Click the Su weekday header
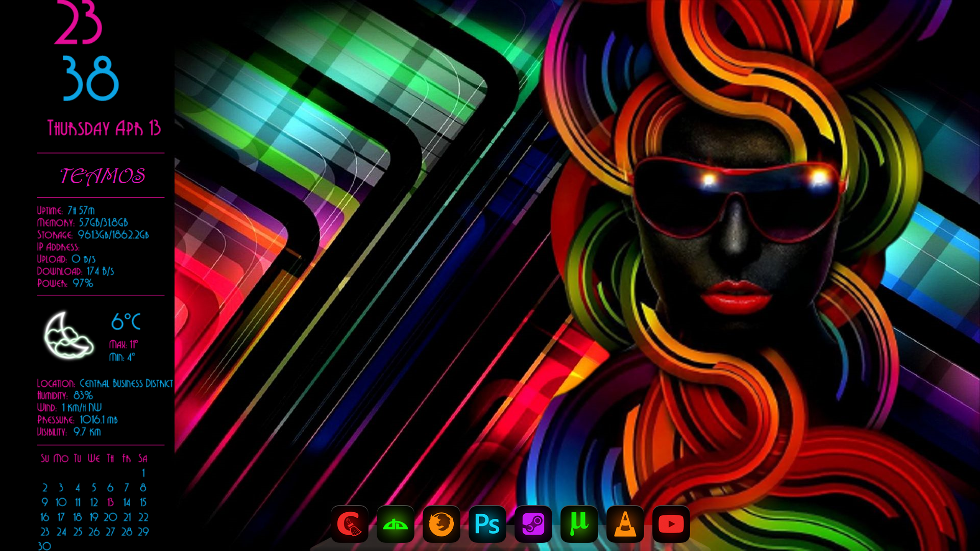The width and height of the screenshot is (980, 551). coord(45,458)
